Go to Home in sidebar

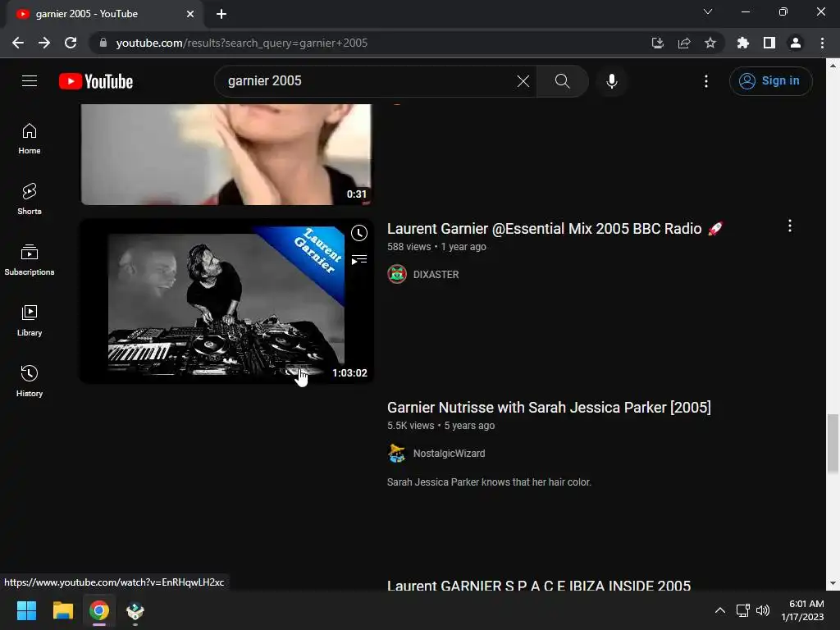(30, 139)
